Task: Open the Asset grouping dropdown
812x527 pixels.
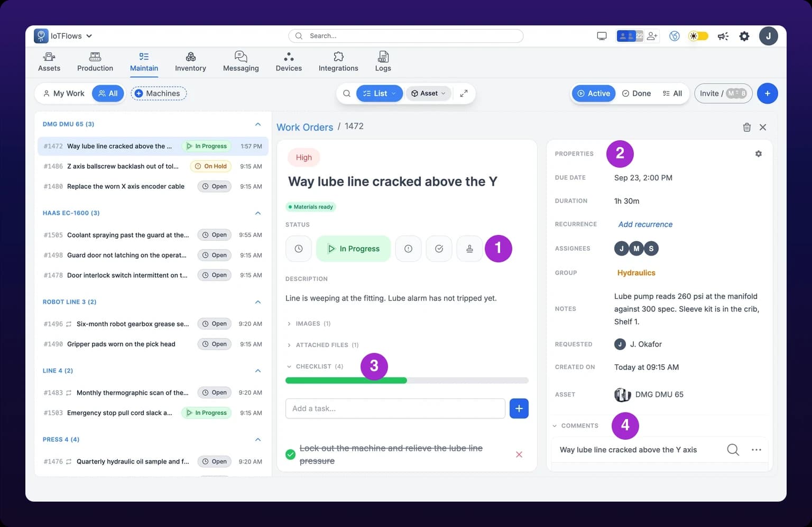Action: click(x=429, y=93)
